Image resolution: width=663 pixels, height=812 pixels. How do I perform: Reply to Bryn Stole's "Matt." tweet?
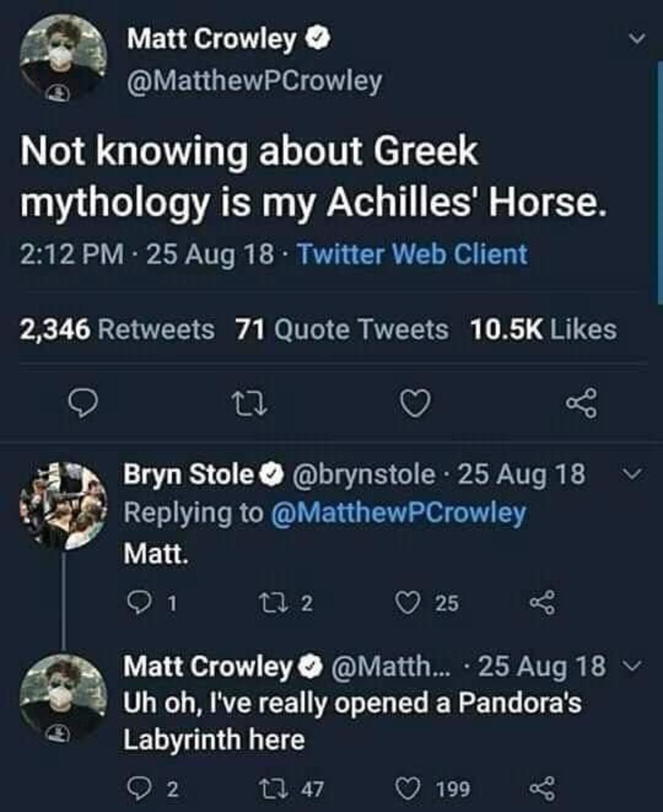click(136, 602)
